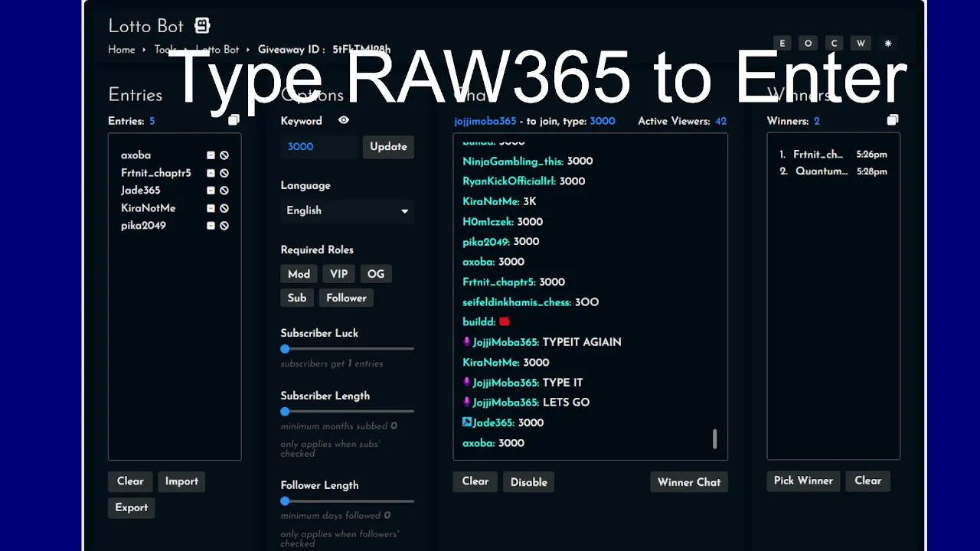Click the microphone badge beside JojjiMoba365: TYPEIT AGIAIN
Viewport: 980px width, 551px height.
pyautogui.click(x=467, y=342)
